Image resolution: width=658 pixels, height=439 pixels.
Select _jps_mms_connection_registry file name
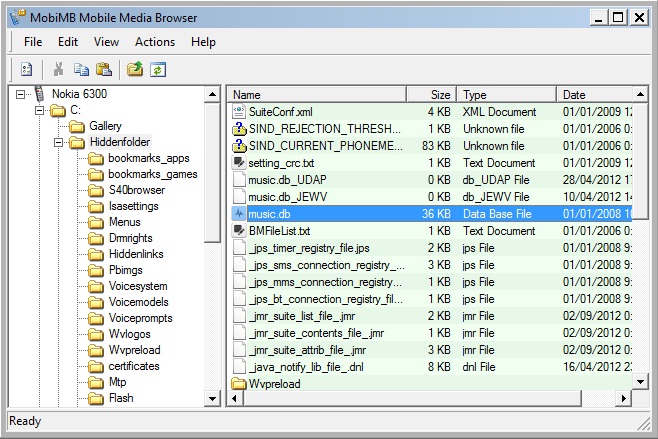tap(325, 282)
